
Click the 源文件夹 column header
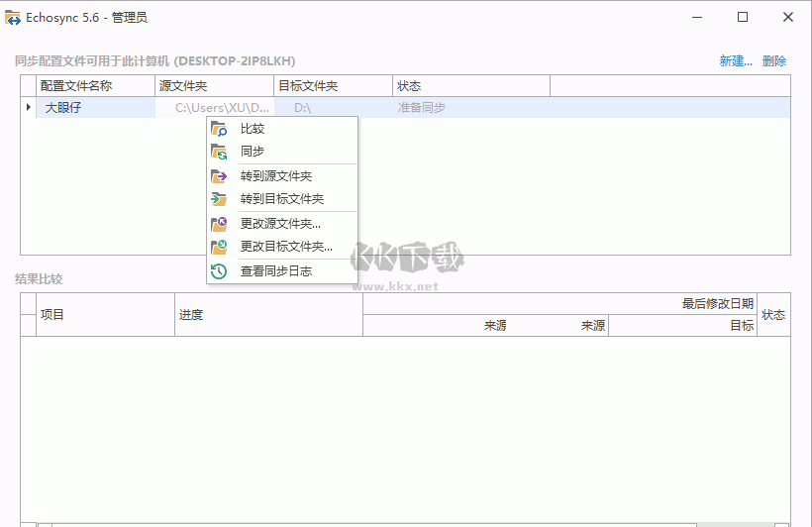(x=215, y=86)
